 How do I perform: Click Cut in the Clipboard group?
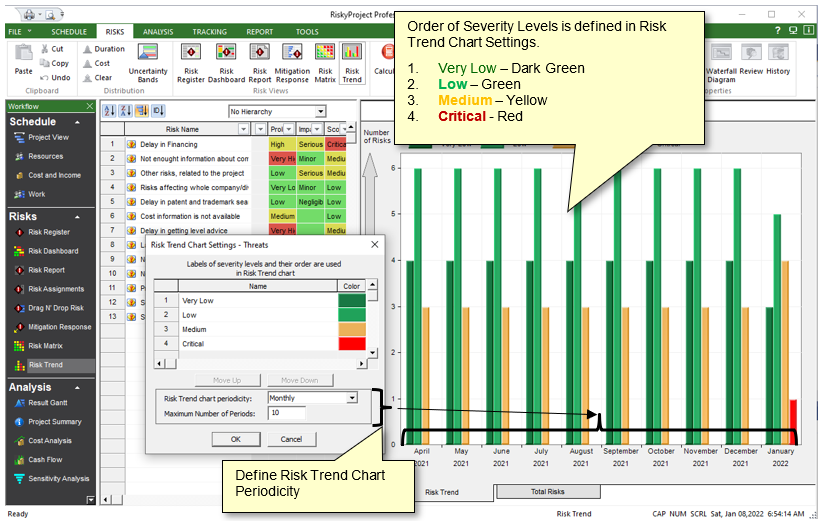[x=52, y=49]
